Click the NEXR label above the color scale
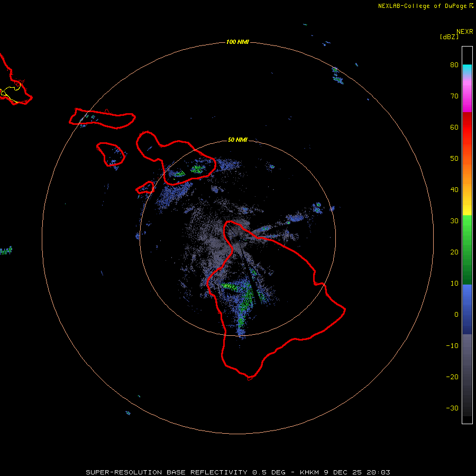Viewport: 476px width, 476px height. coord(464,32)
